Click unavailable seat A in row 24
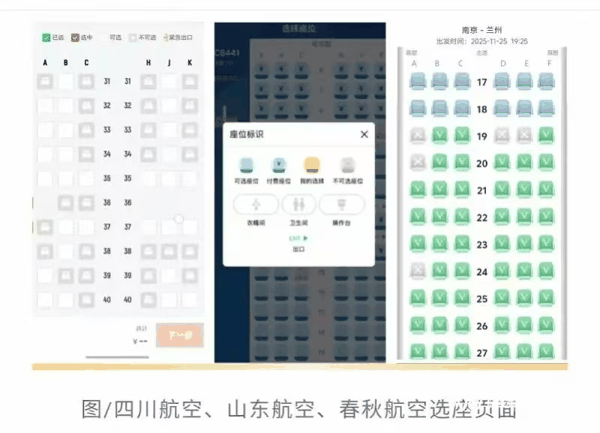 coord(415,271)
